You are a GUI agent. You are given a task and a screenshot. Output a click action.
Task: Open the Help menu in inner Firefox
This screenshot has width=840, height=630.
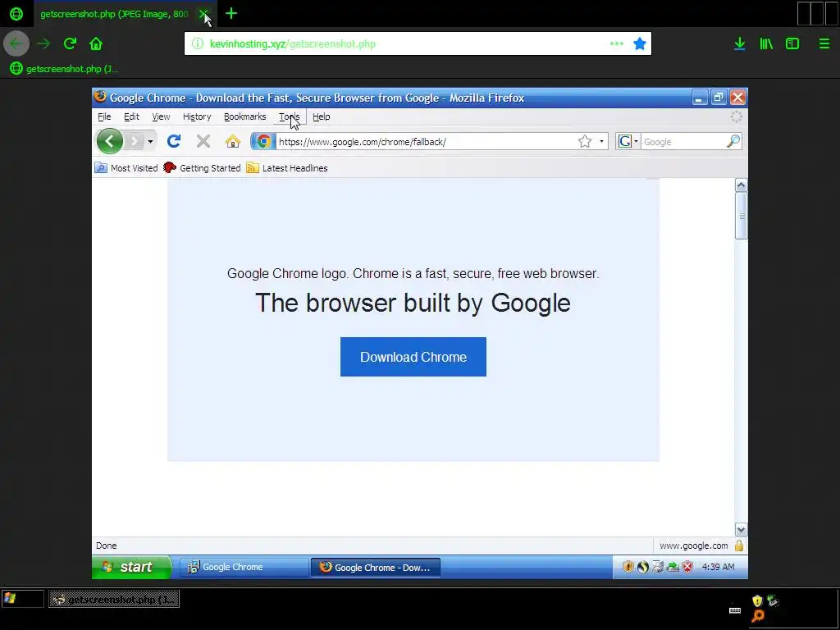pos(321,116)
